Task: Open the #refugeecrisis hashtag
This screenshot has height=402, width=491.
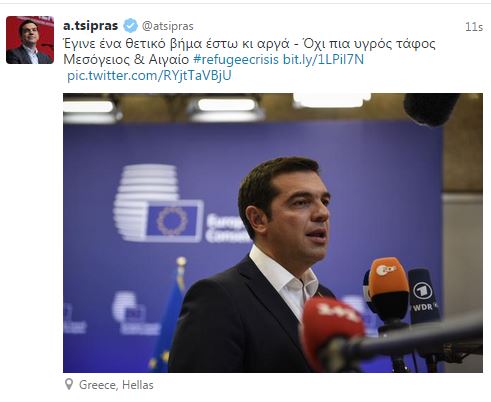Action: [x=236, y=59]
